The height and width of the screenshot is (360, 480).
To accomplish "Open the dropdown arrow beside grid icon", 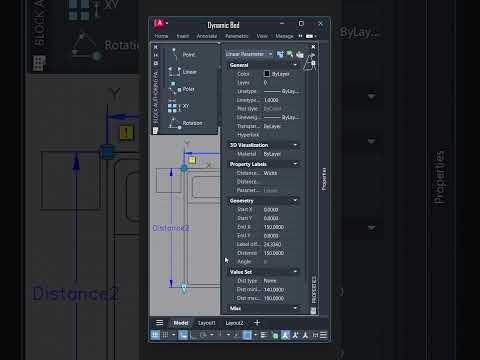I will click(x=174, y=335).
